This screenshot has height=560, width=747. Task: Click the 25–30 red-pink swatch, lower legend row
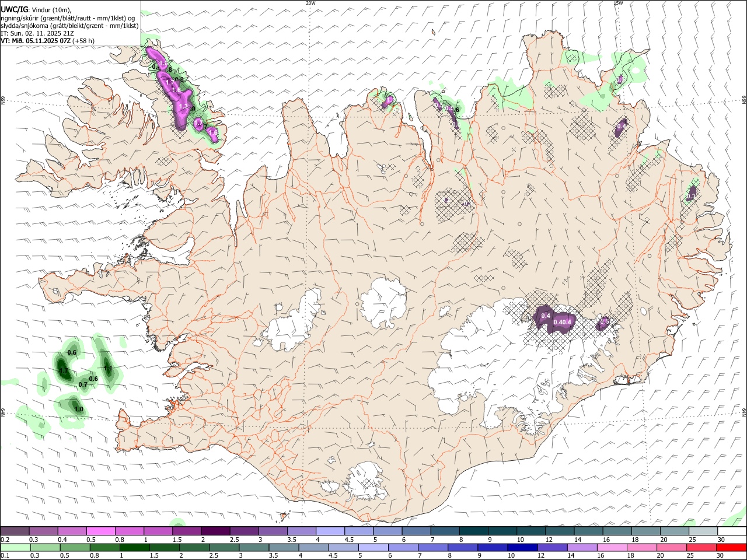coord(703,547)
